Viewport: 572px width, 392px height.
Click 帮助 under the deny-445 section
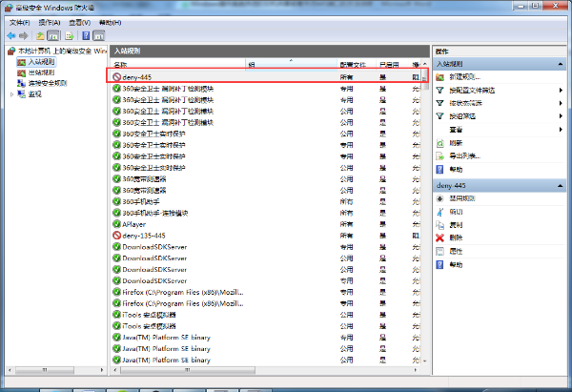[x=456, y=264]
